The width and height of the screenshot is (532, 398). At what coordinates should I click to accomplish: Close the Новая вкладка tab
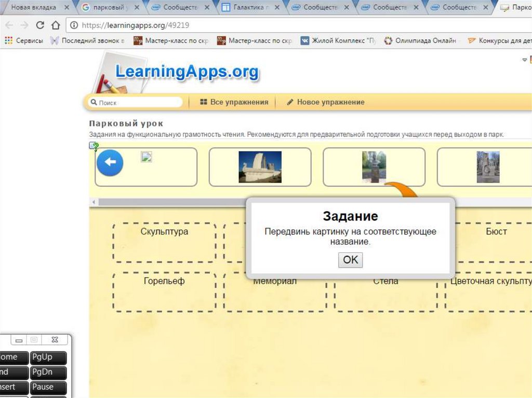pyautogui.click(x=66, y=7)
